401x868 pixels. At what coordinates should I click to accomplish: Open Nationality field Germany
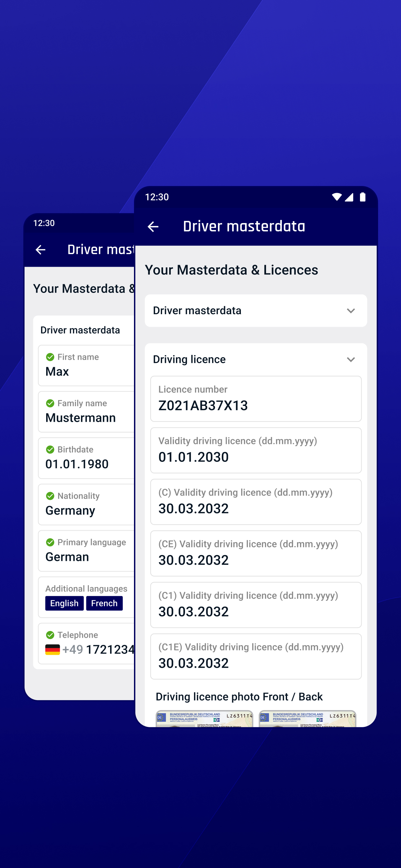[86, 504]
